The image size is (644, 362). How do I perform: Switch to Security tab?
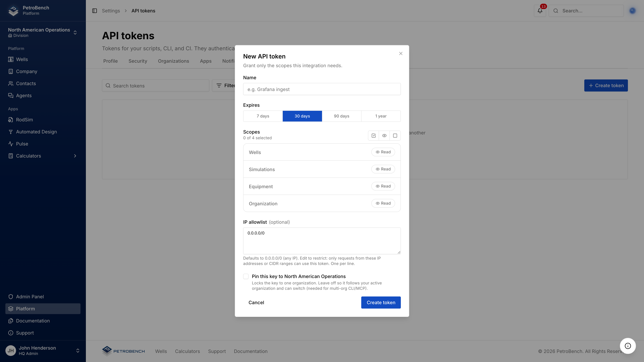pyautogui.click(x=138, y=61)
